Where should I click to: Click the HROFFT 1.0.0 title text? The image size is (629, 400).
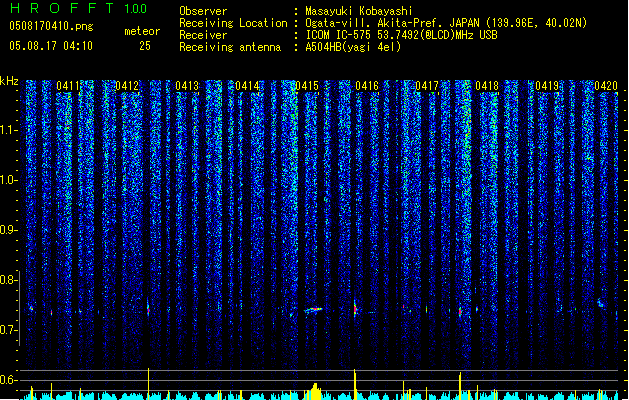[x=79, y=8]
